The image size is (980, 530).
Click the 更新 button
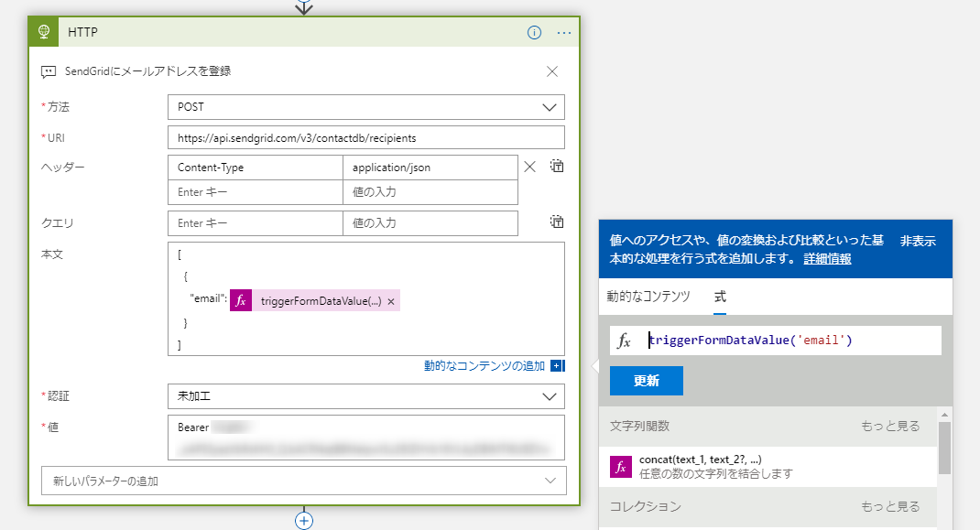tap(647, 381)
